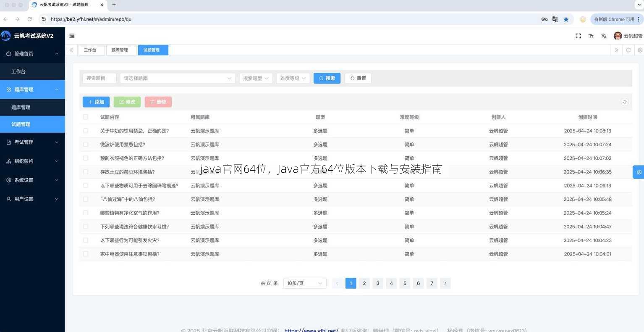The height and width of the screenshot is (332, 644).
Task: Open 试题管理 submenu item in sidebar
Action: pyautogui.click(x=32, y=124)
